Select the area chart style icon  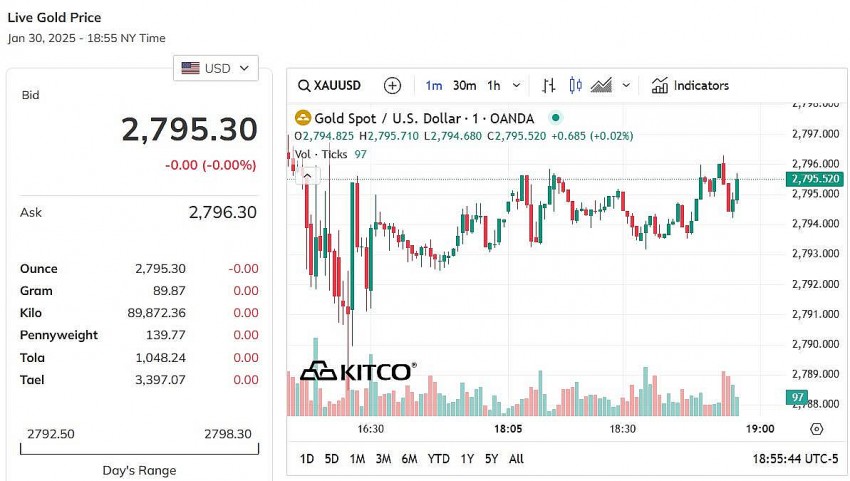pyautogui.click(x=600, y=86)
